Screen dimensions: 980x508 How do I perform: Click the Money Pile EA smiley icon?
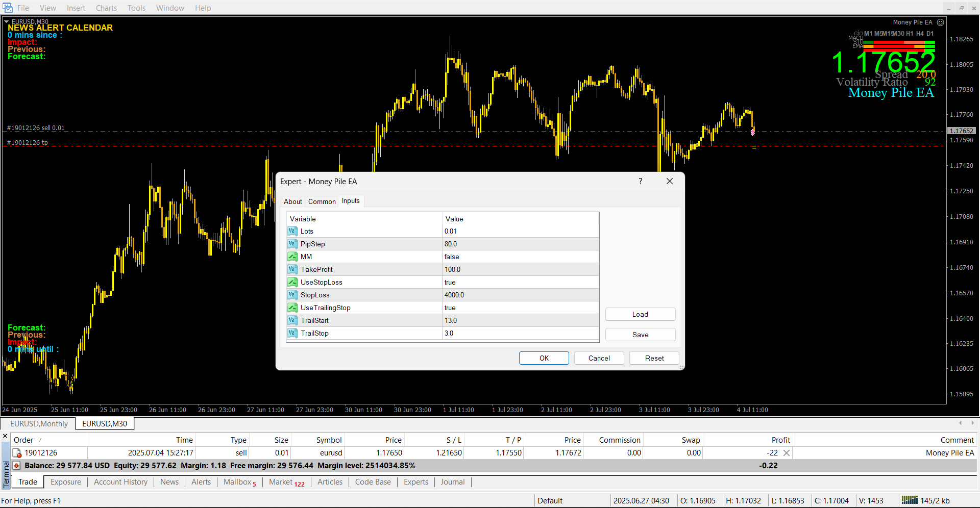point(941,22)
